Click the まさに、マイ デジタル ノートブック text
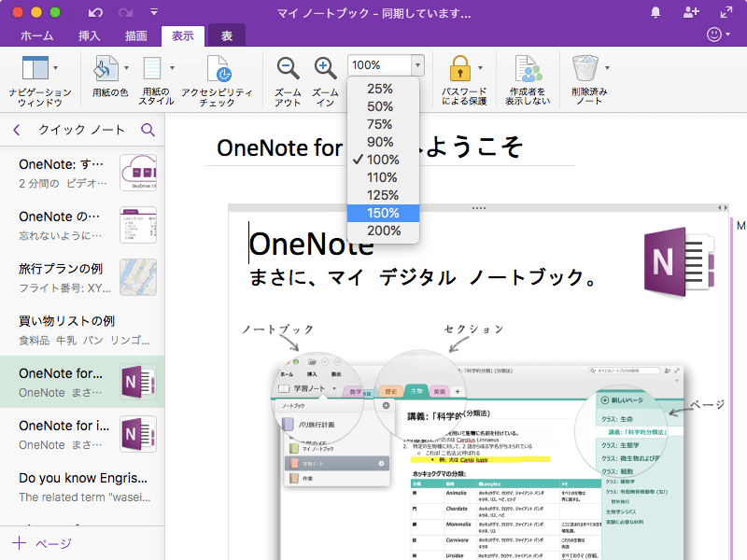 pyautogui.click(x=423, y=277)
